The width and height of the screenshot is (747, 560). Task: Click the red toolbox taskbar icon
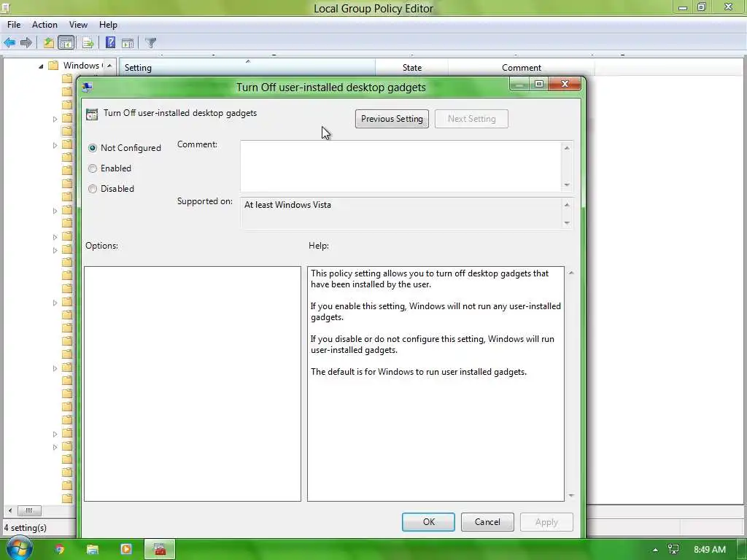coord(160,549)
